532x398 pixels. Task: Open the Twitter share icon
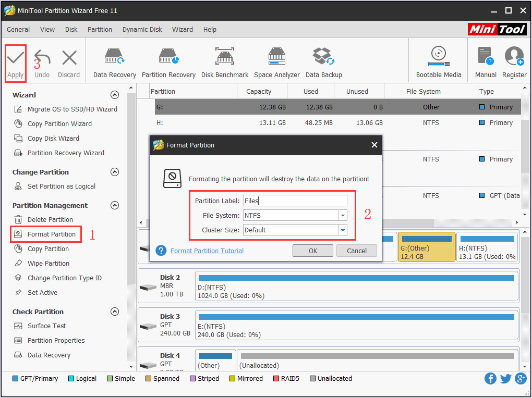pyautogui.click(x=505, y=378)
